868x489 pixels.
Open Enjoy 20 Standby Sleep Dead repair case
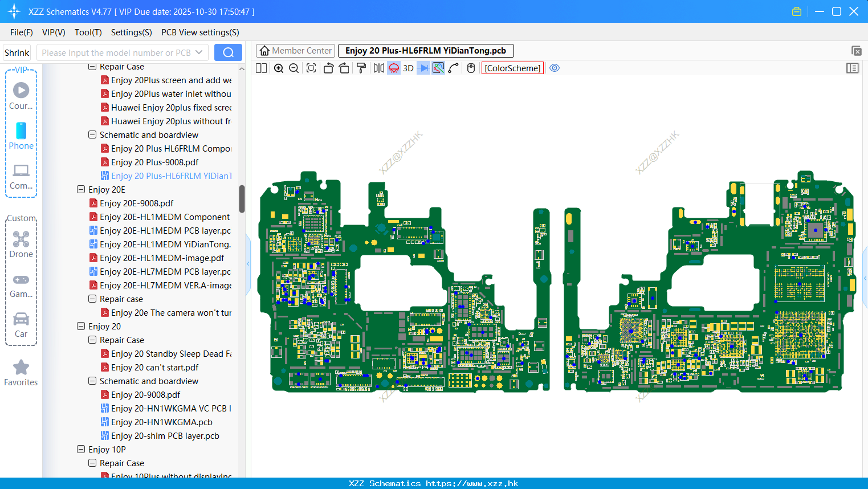coord(166,354)
